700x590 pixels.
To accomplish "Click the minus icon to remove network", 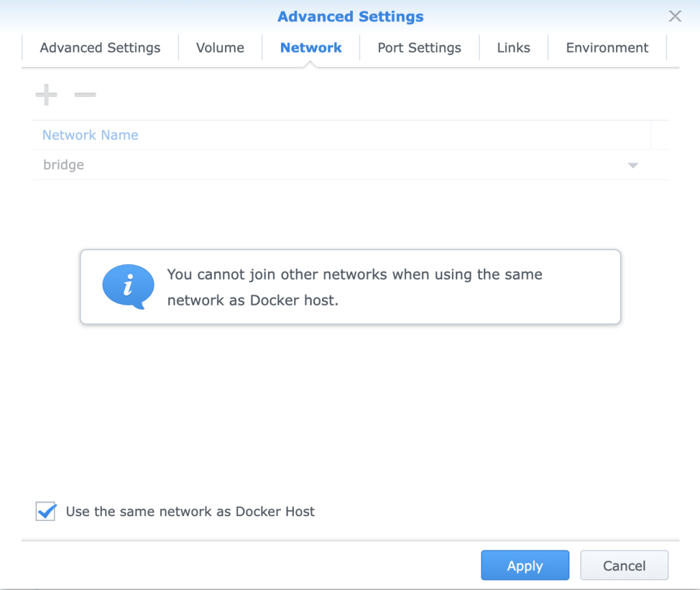I will 85,94.
